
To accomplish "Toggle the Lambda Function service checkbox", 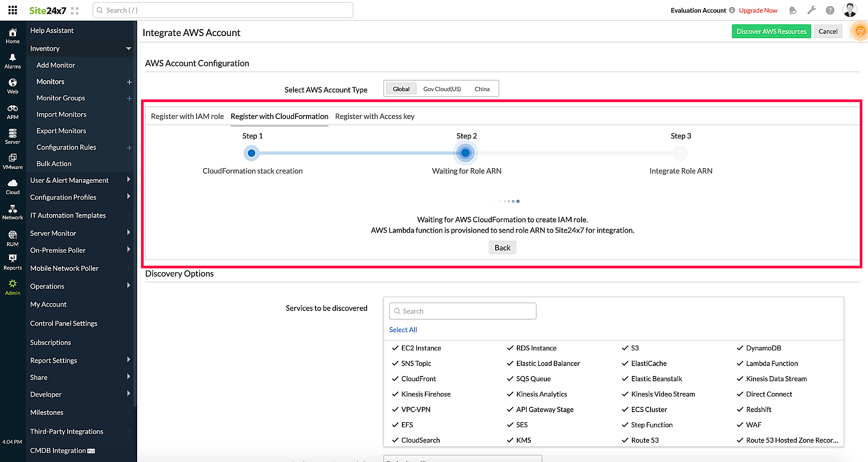I will pos(740,363).
